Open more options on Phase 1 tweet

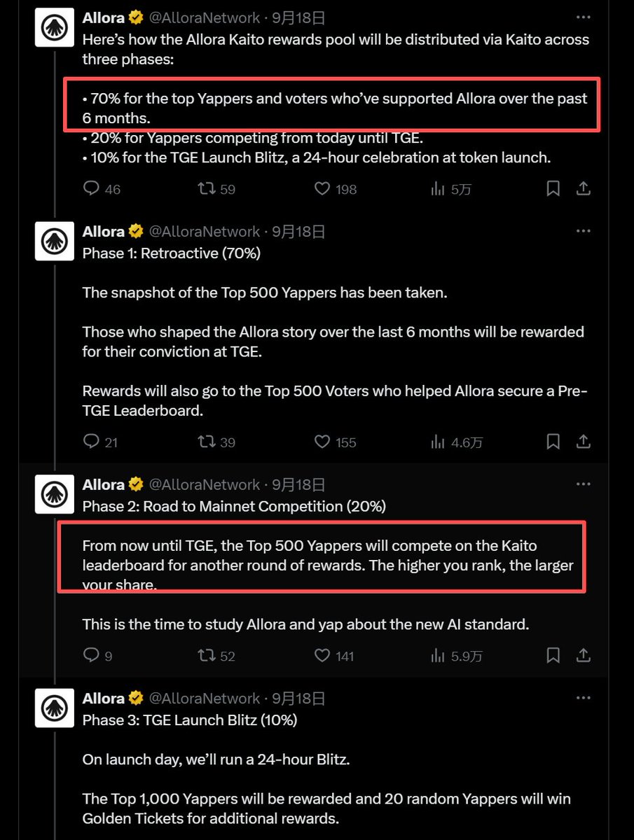point(583,230)
